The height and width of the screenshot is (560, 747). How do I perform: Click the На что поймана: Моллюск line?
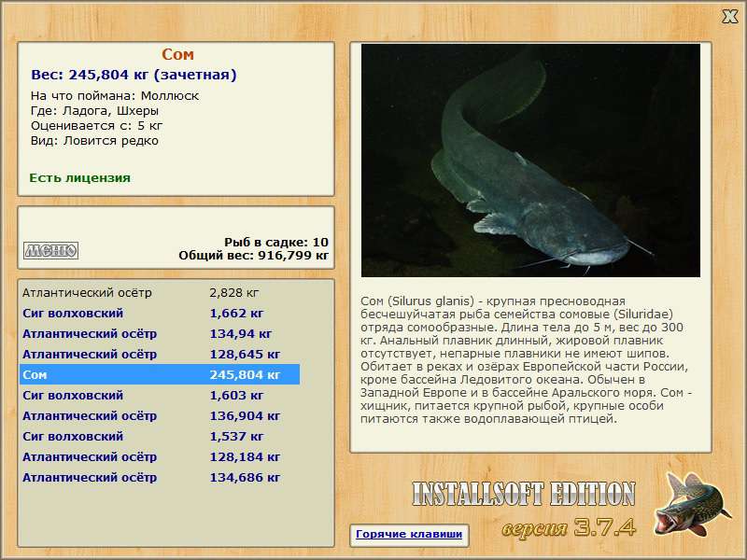coord(115,96)
